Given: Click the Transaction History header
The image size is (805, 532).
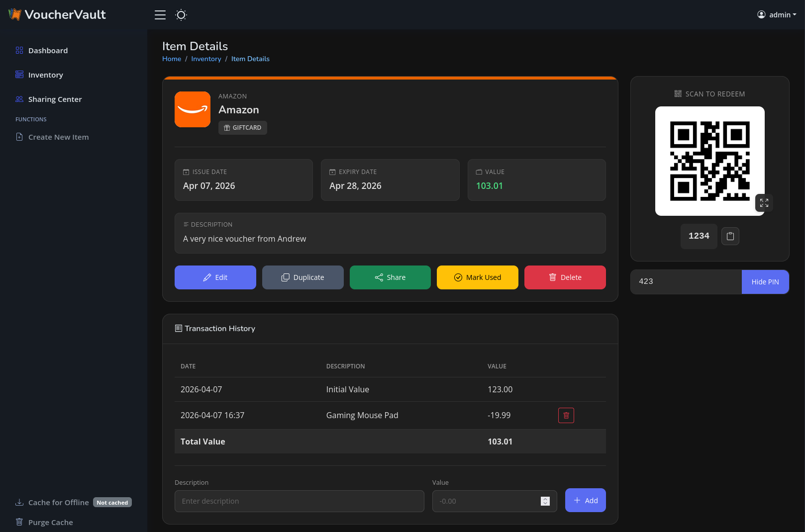Looking at the screenshot, I should click(x=215, y=329).
